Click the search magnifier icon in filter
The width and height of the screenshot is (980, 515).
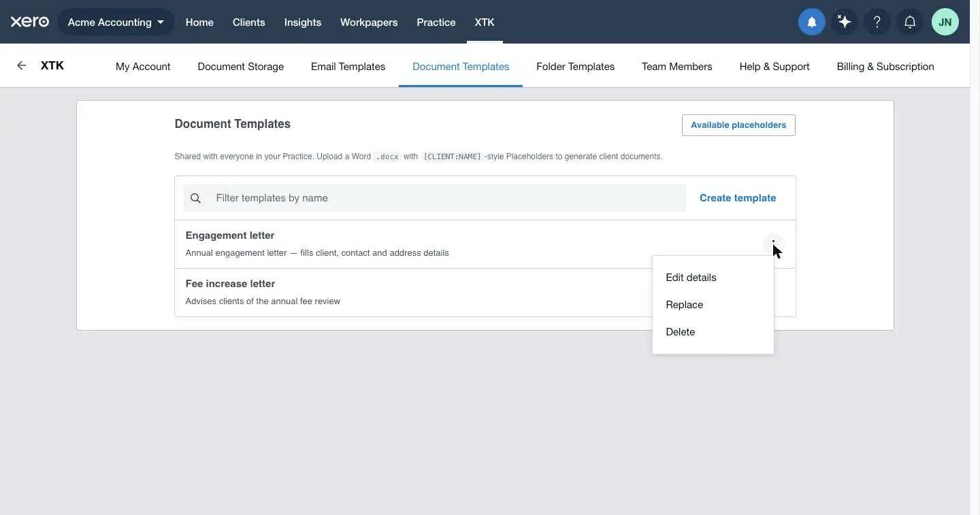point(196,198)
